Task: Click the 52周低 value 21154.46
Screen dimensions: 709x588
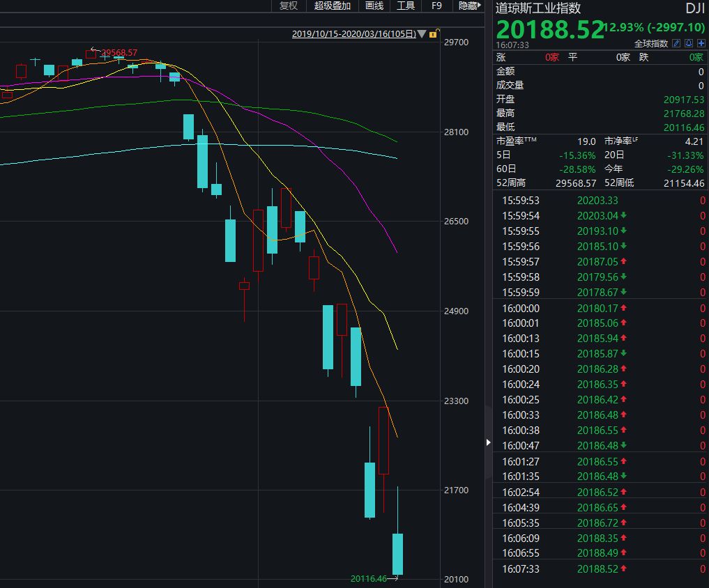Action: [684, 183]
